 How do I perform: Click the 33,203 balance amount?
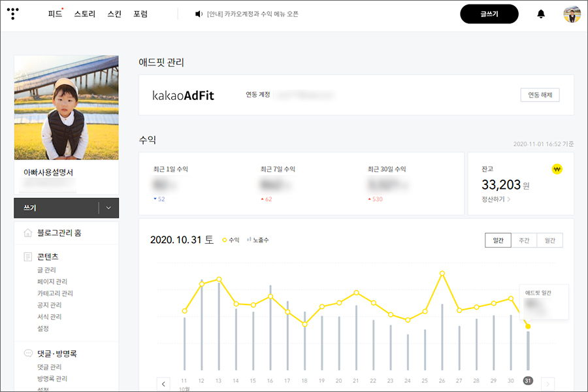click(501, 184)
